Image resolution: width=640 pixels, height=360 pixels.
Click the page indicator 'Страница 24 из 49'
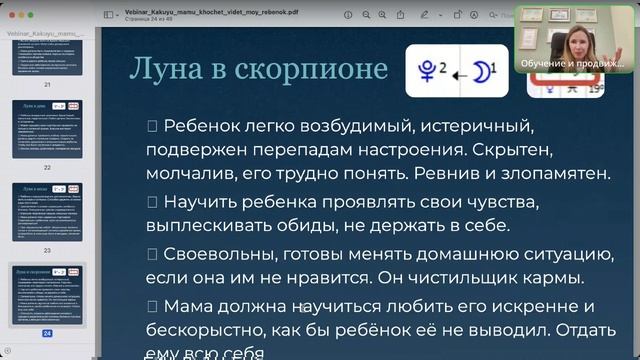pyautogui.click(x=149, y=19)
